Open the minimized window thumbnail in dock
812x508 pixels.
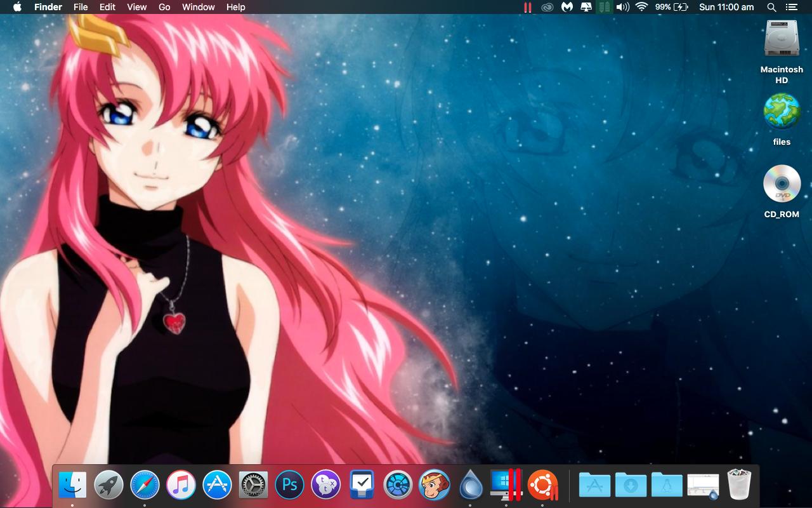703,486
